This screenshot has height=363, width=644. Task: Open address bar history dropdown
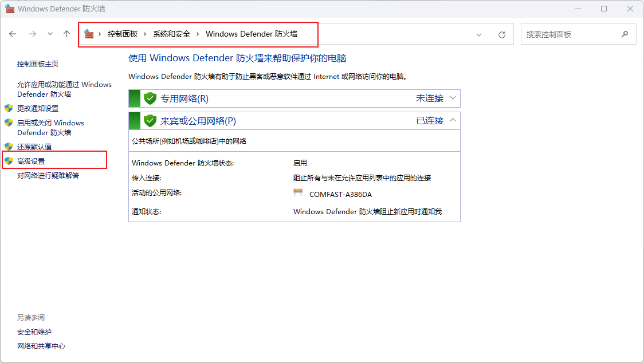tap(479, 35)
